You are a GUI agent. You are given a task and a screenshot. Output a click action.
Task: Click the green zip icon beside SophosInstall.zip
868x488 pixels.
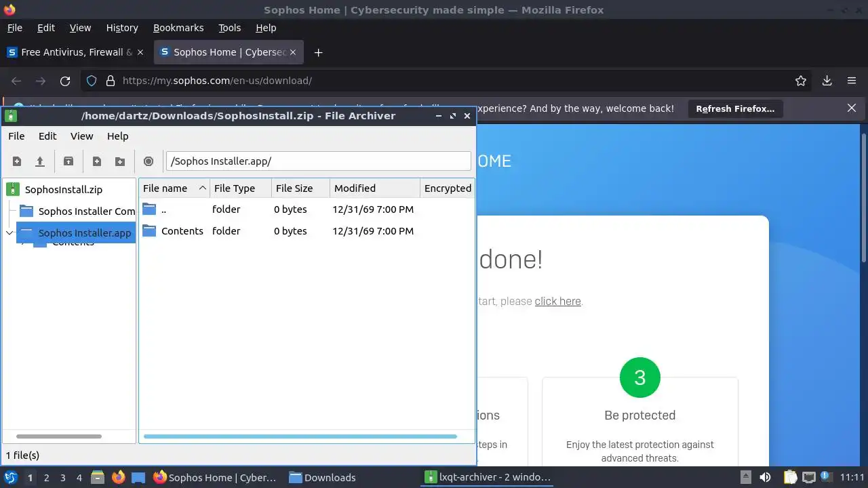[x=13, y=190]
